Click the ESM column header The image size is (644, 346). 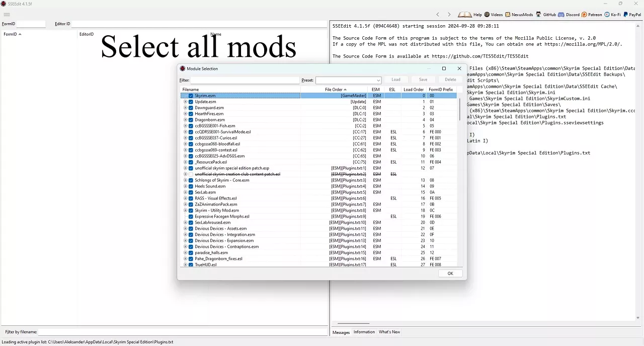(x=376, y=90)
